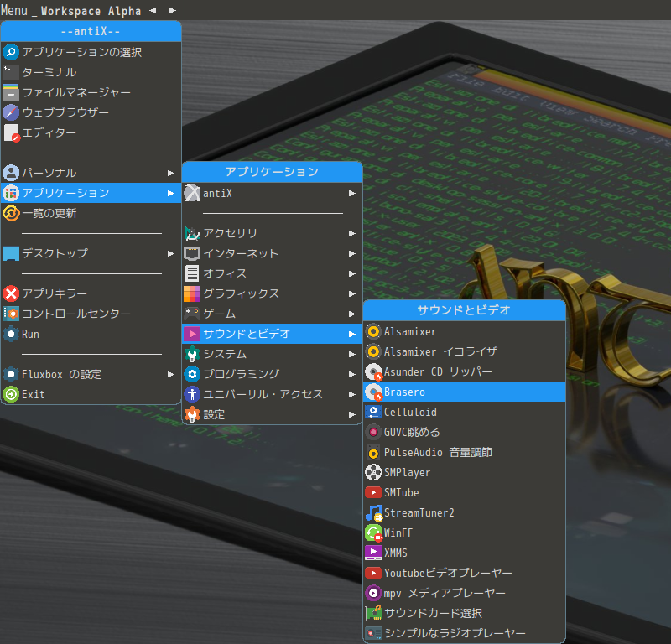
Task: Click the ユニバーサル・アクセス accessibility icon
Action: pos(192,394)
